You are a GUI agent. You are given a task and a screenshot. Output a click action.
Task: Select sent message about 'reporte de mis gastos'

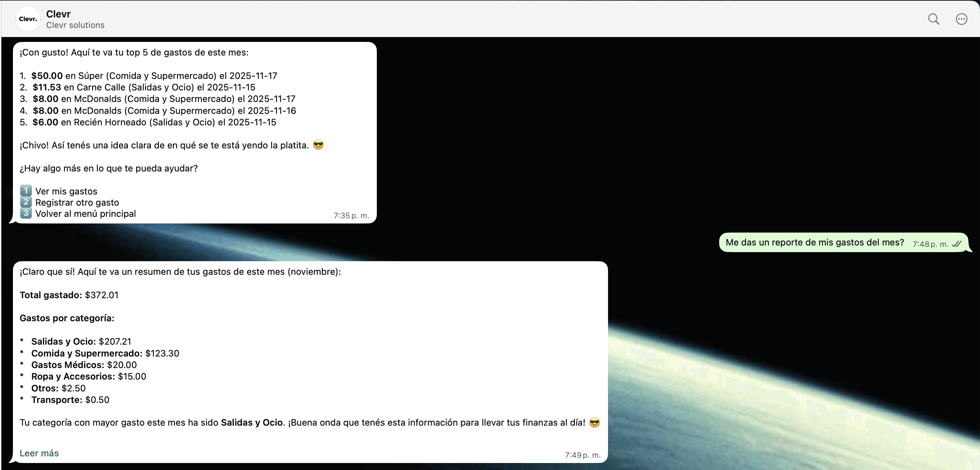tap(814, 243)
